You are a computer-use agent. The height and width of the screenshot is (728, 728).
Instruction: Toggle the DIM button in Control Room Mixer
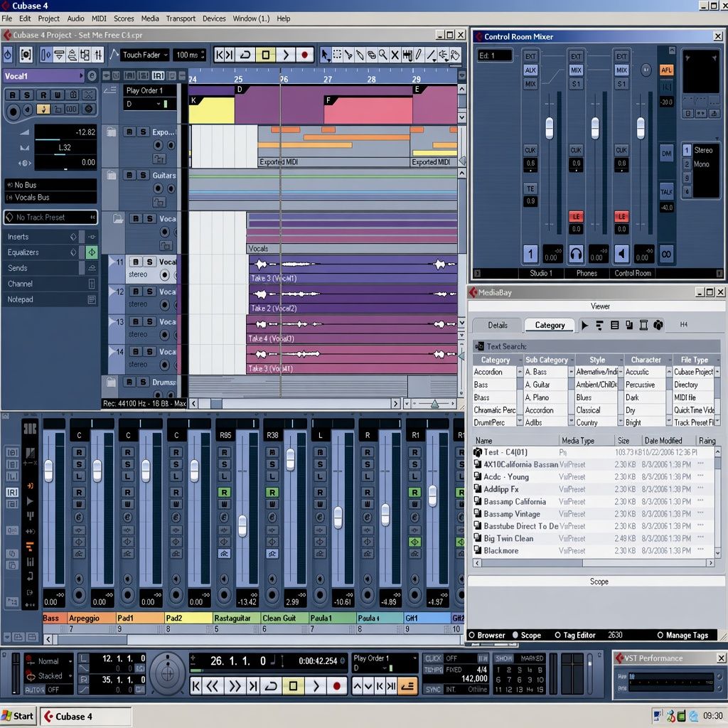(666, 154)
